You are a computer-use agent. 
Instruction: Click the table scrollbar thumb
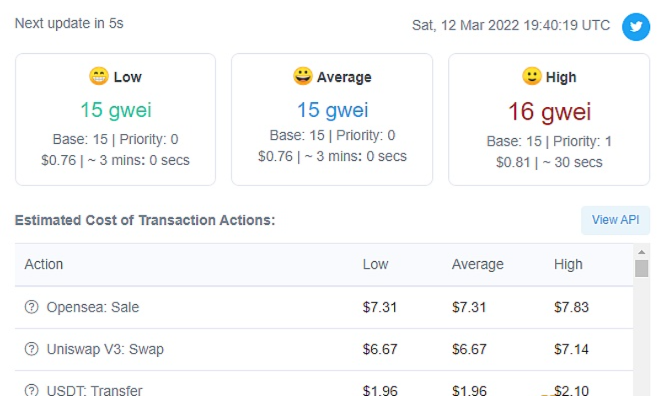point(641,268)
